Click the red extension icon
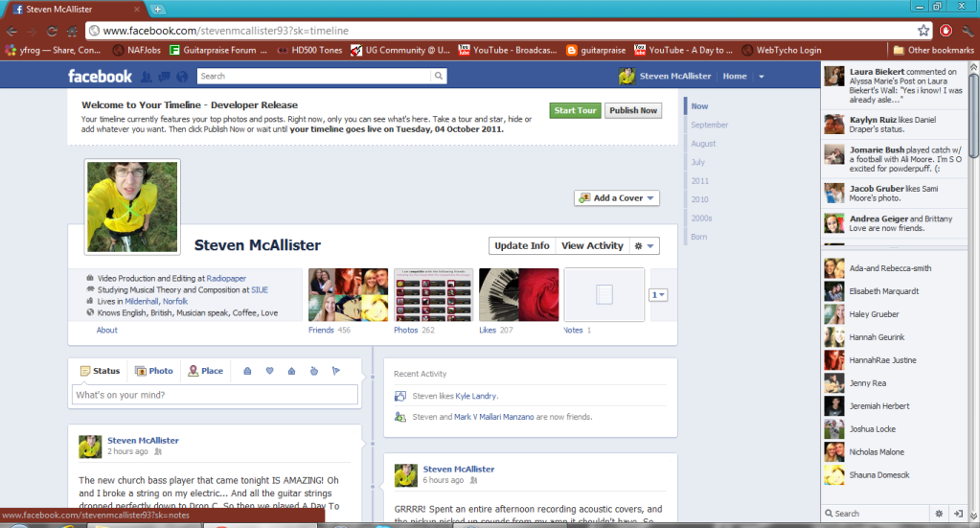This screenshot has height=528, width=980. [x=946, y=30]
